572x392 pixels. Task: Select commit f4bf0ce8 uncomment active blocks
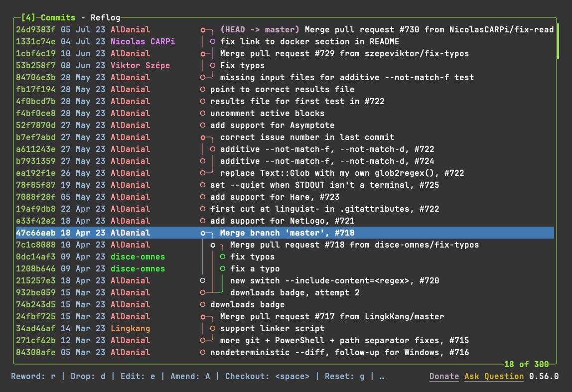285,114
